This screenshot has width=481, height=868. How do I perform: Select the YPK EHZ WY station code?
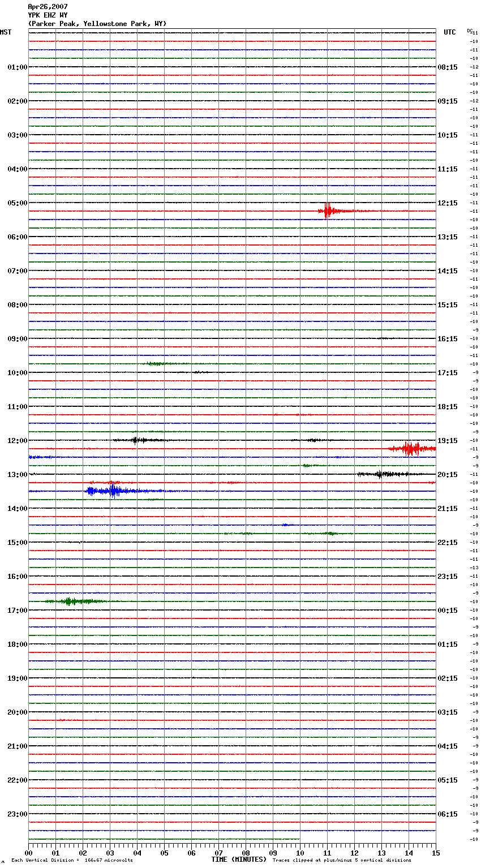pyautogui.click(x=48, y=15)
